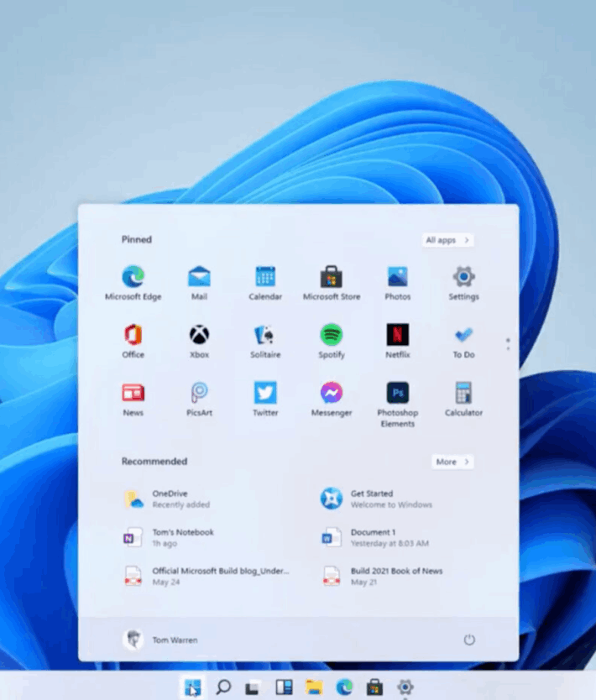Open Tom's Notebook recent file
The image size is (596, 700).
pos(169,537)
